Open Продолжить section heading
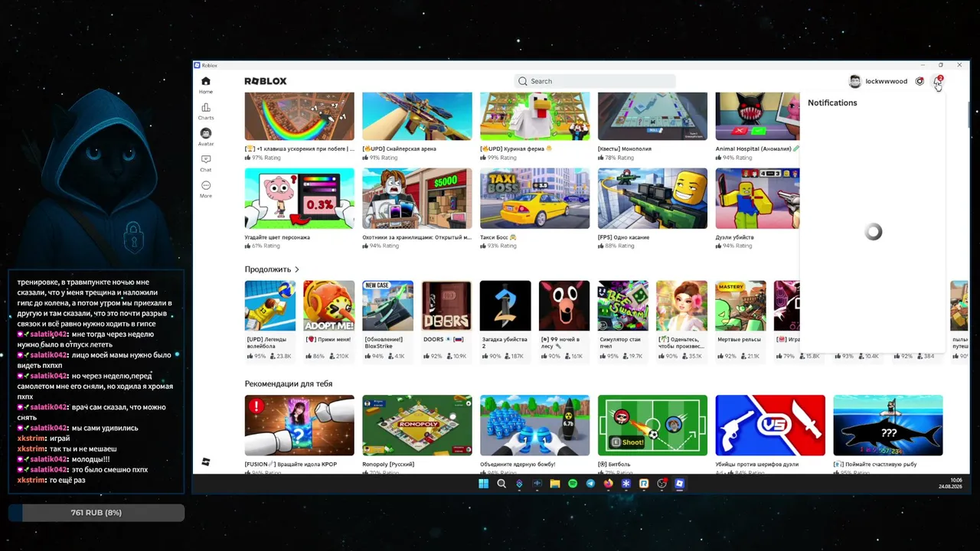980x551 pixels. [x=268, y=269]
